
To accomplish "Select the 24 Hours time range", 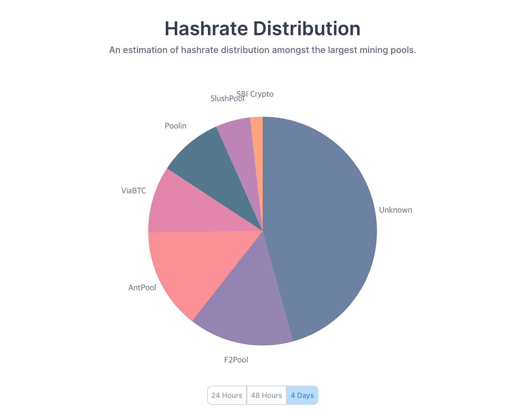I will click(x=227, y=395).
